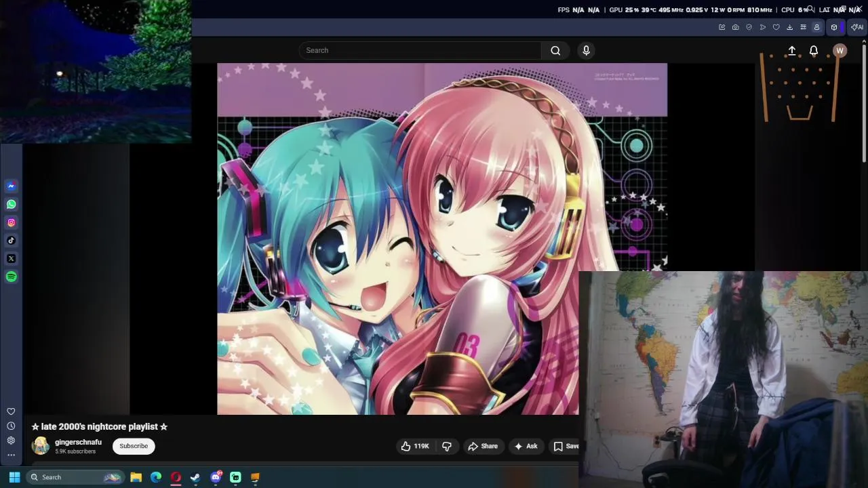Open the Aria AI button
The height and width of the screenshot is (488, 868).
pyautogui.click(x=857, y=27)
